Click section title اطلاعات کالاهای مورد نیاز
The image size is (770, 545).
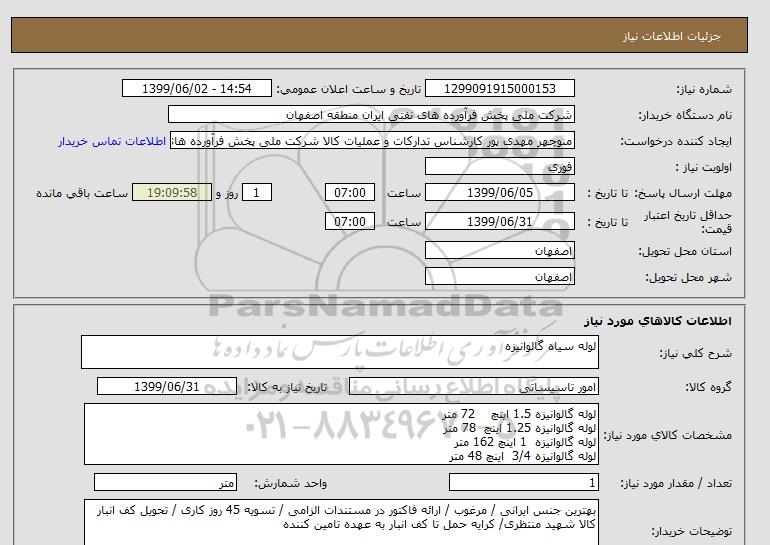point(658,321)
